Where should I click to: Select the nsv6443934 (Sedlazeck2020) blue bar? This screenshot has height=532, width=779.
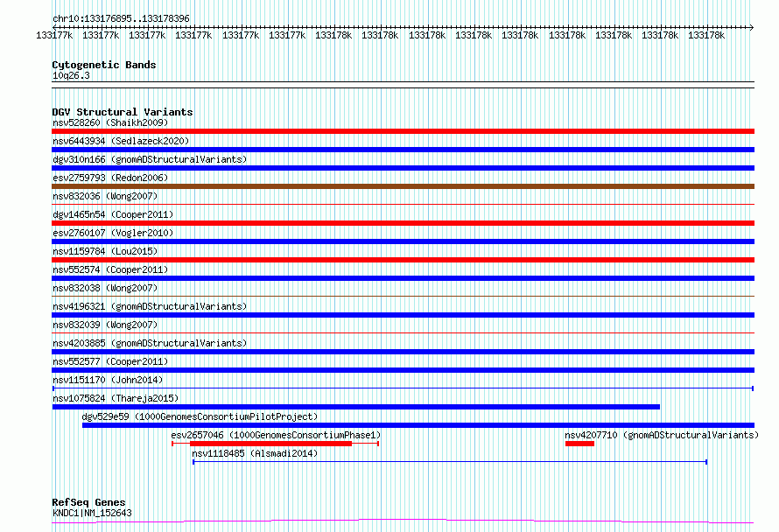tap(403, 150)
